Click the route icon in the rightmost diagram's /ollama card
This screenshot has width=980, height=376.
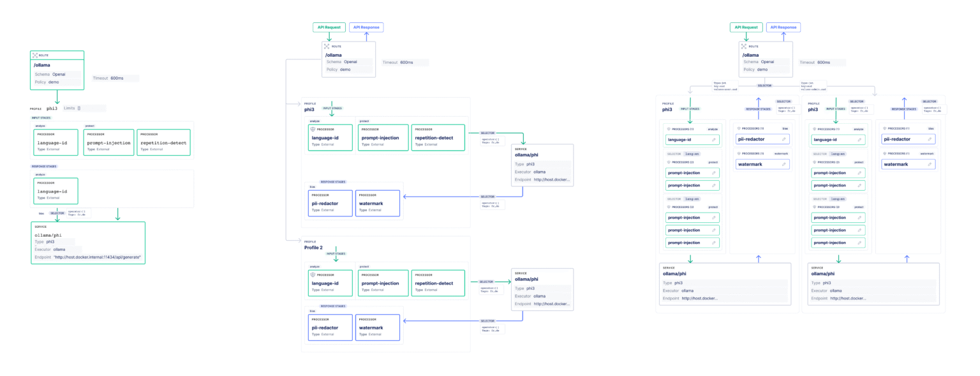click(x=744, y=46)
